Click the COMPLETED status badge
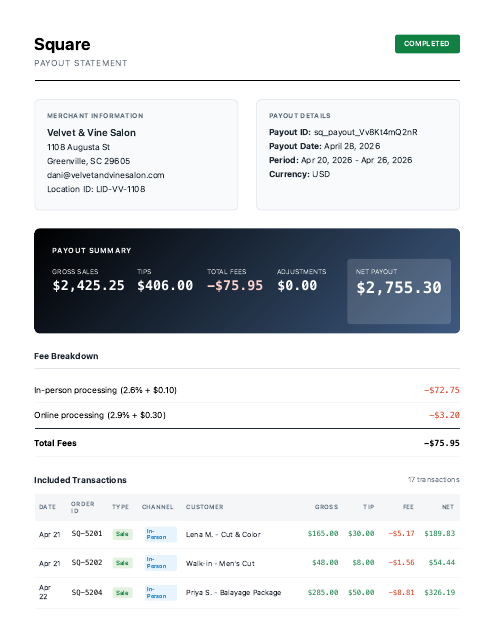The height and width of the screenshot is (640, 495). coord(427,44)
